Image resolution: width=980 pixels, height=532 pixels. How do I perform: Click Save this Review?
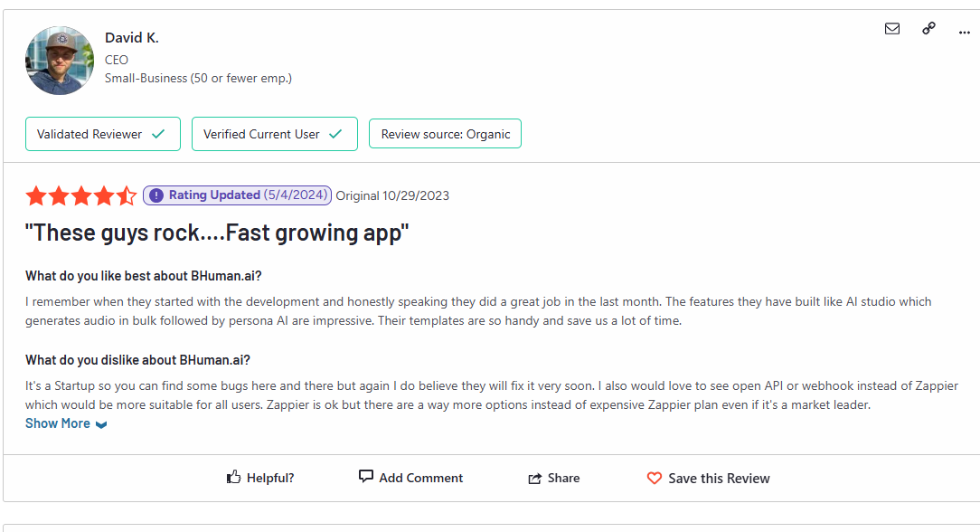708,479
